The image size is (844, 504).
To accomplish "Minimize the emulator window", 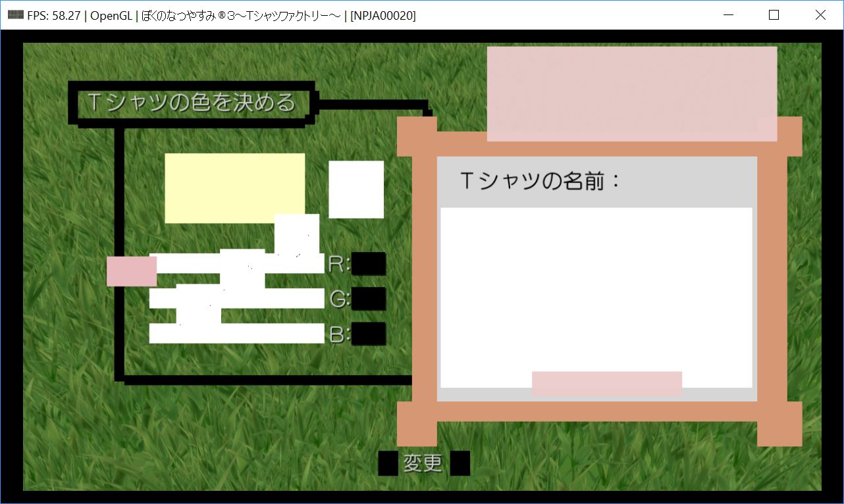I will [728, 15].
